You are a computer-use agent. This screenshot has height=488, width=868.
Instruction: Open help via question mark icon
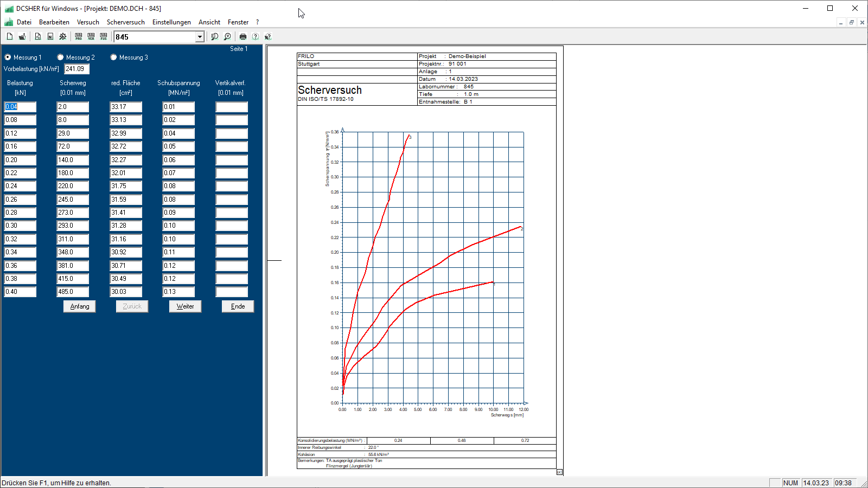pos(256,36)
